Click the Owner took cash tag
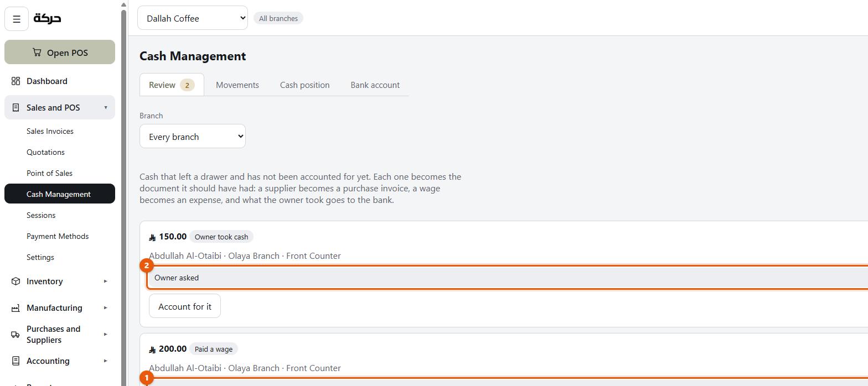Screen dimensions: 868x386 point(221,237)
